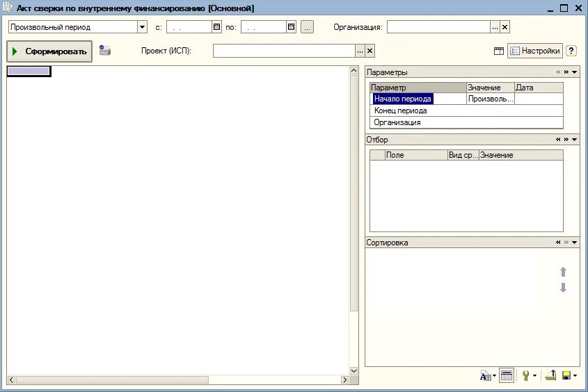Expand Отбор panel with right double chevron
The image size is (588, 392).
566,139
